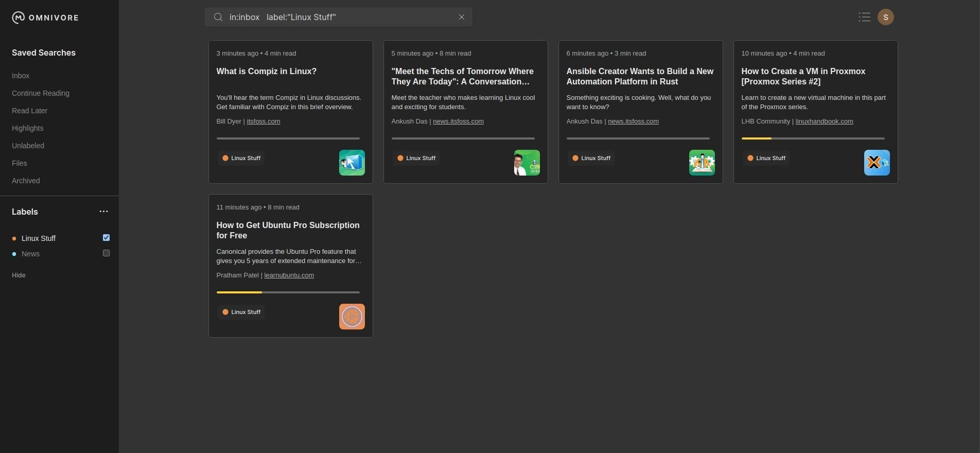Image resolution: width=980 pixels, height=453 pixels.
Task: Click the Omnivore logo icon
Action: [x=18, y=18]
